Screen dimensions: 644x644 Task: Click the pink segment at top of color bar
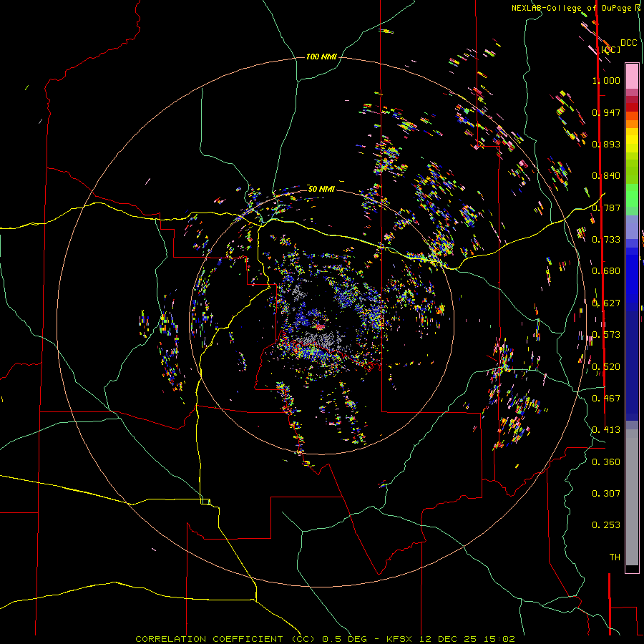tap(632, 76)
